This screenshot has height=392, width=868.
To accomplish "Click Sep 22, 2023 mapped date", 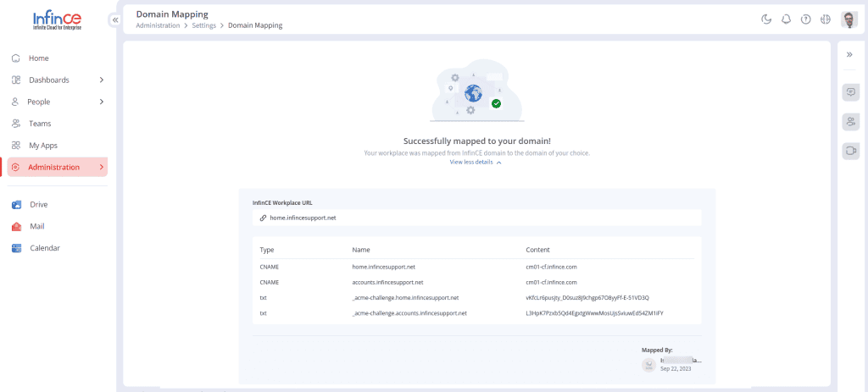I will point(676,369).
